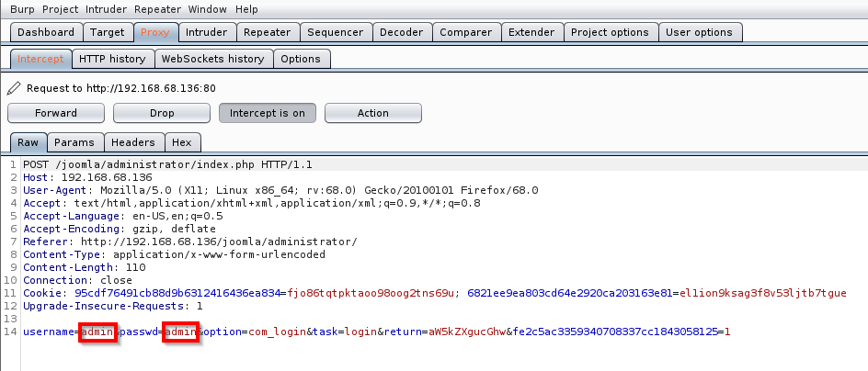This screenshot has height=371, width=868.
Task: Click the Accept-Language header line
Action: 123,216
